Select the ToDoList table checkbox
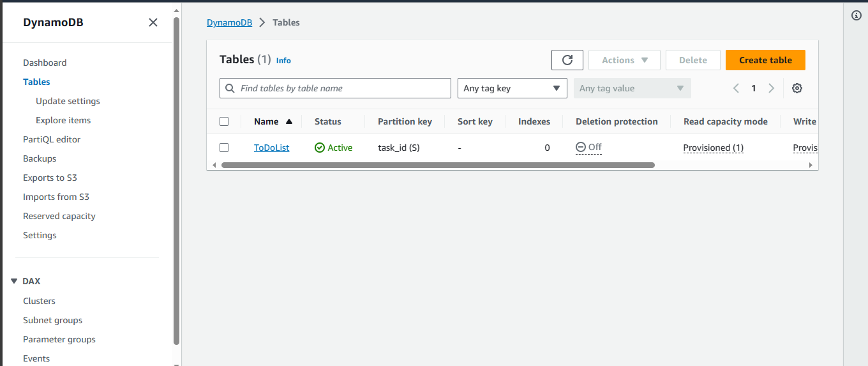868x366 pixels. point(224,148)
